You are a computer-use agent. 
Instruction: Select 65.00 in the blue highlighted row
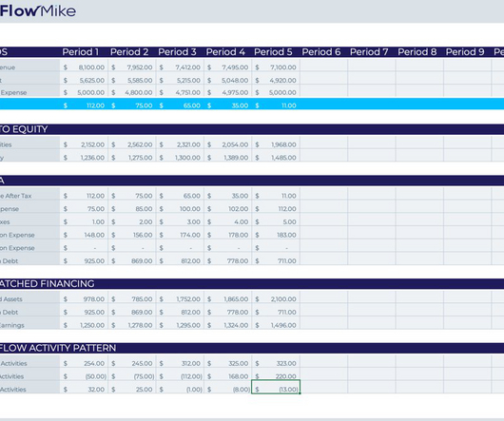pos(180,105)
